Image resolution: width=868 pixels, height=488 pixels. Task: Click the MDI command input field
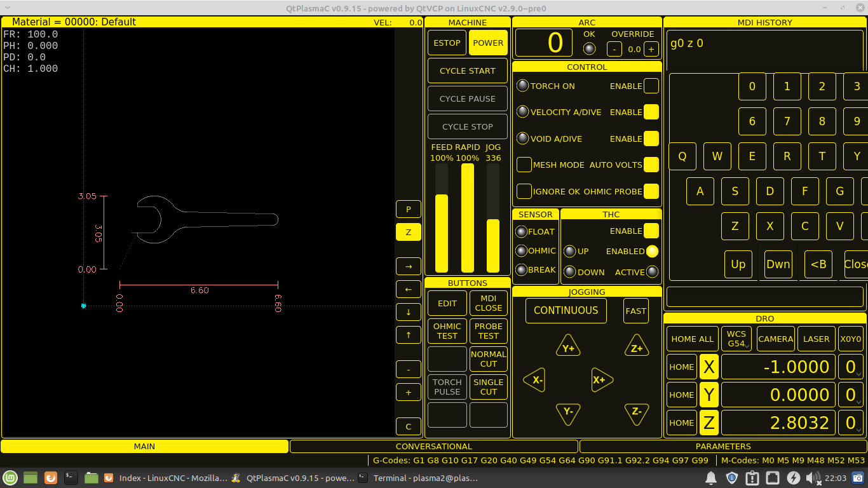766,296
